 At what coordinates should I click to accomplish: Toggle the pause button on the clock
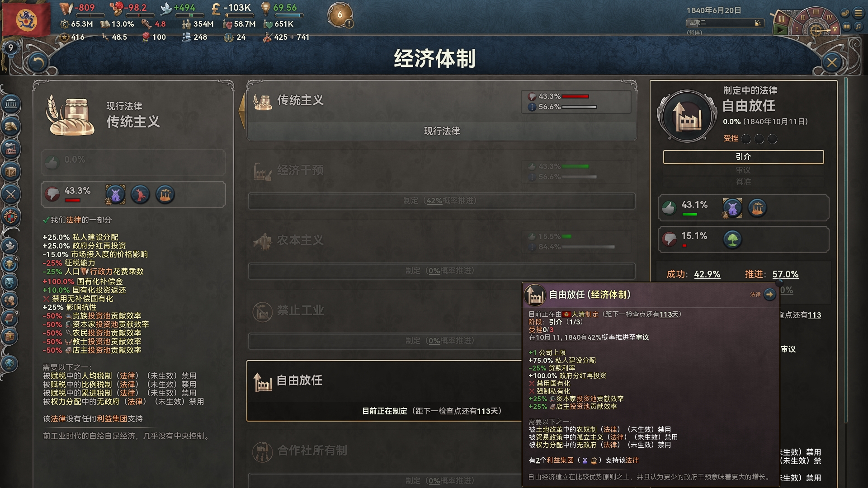coord(782,19)
